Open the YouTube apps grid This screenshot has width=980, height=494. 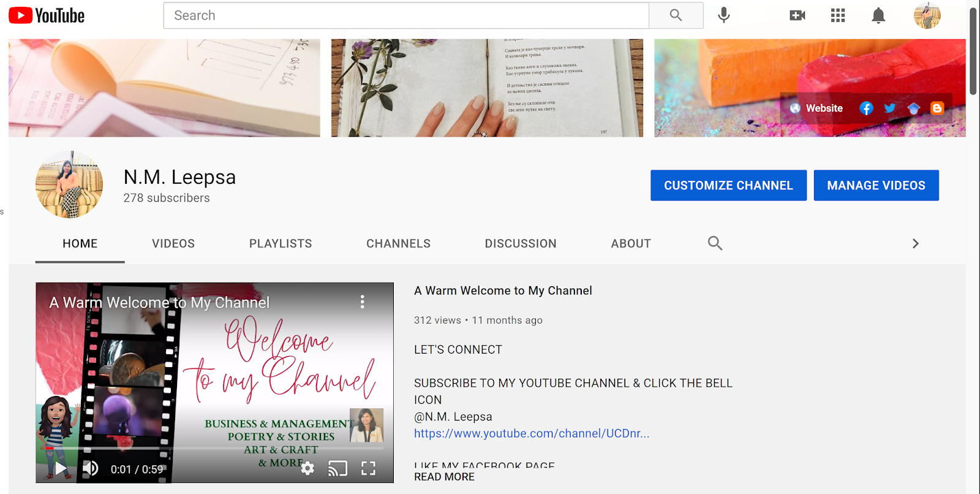[838, 15]
